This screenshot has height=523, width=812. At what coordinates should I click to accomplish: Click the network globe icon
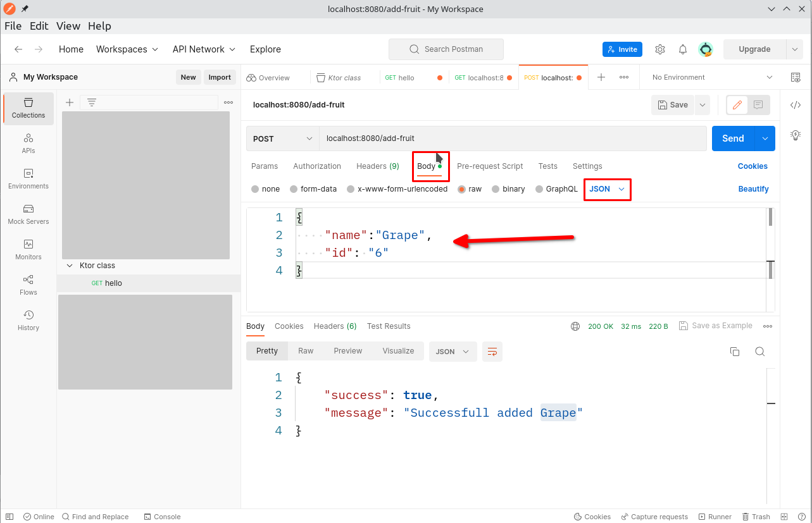pyautogui.click(x=575, y=326)
